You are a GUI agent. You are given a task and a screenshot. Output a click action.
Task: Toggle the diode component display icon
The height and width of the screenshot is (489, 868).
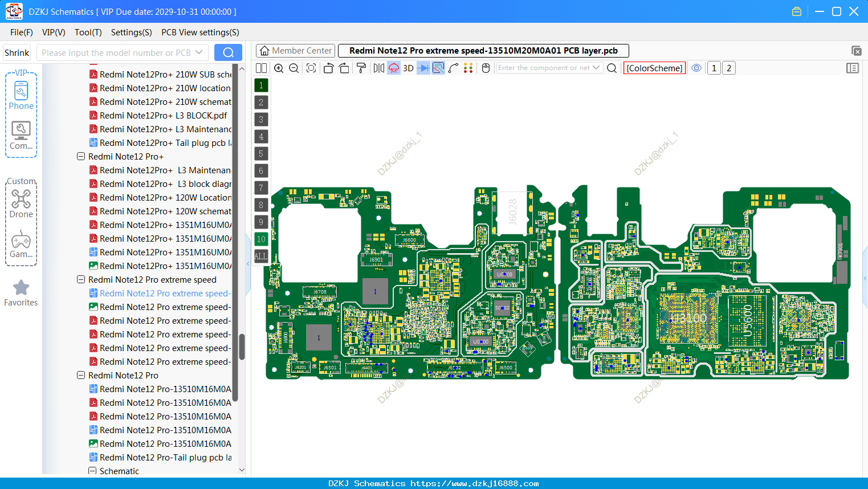click(423, 68)
